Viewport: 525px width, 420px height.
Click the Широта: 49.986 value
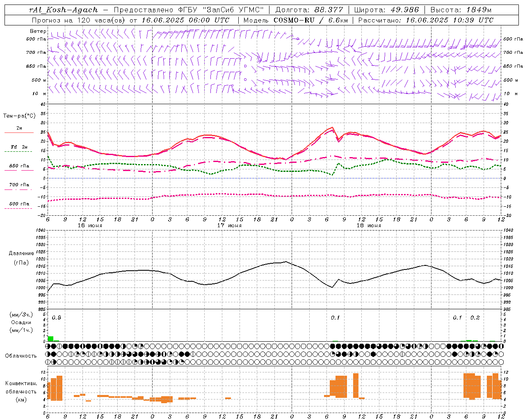[386, 10]
